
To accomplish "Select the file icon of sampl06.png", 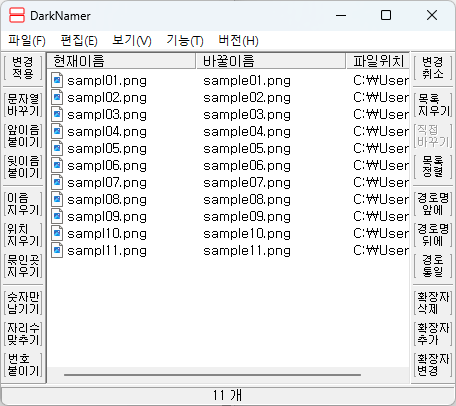I will 57,165.
